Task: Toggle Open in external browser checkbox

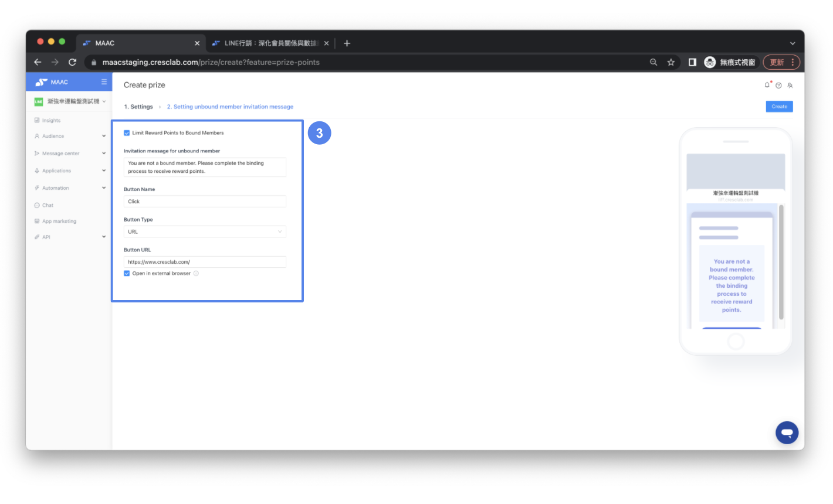Action: coord(127,274)
